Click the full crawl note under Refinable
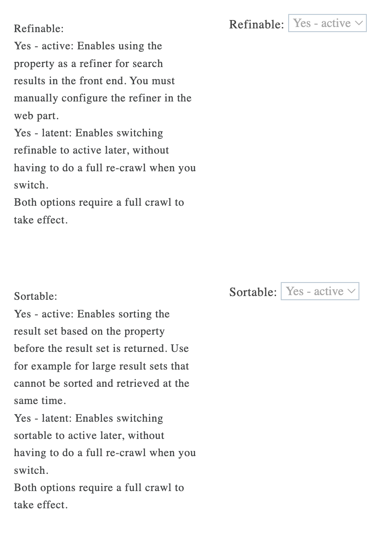 [98, 211]
